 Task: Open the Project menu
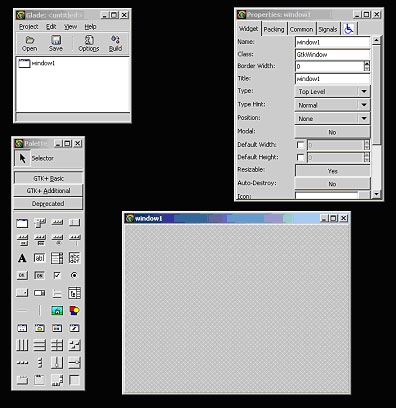point(28,27)
